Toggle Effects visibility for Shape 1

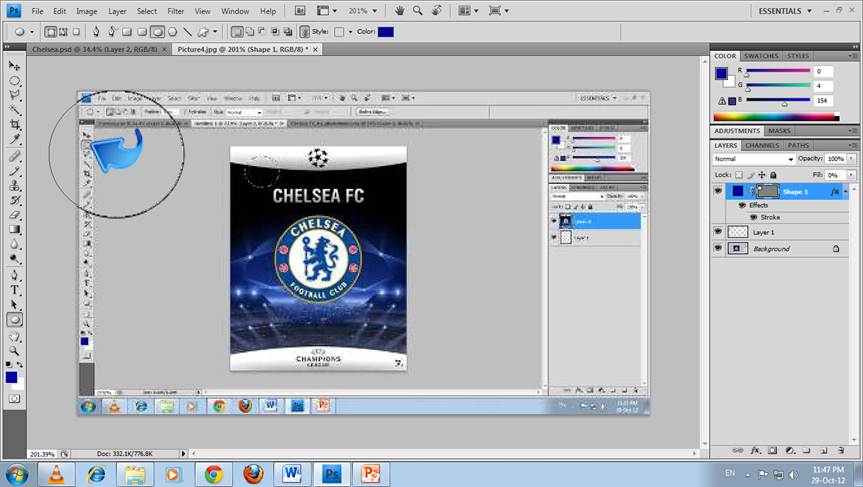click(x=742, y=205)
